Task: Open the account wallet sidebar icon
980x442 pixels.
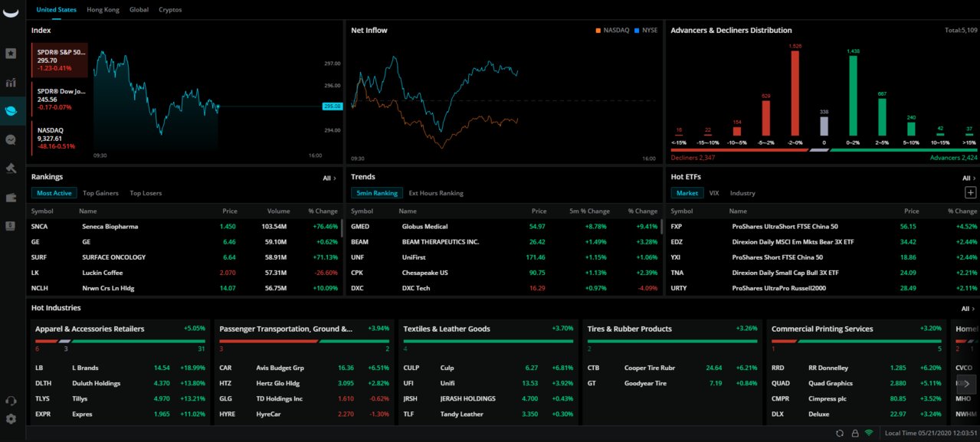Action: (11, 198)
